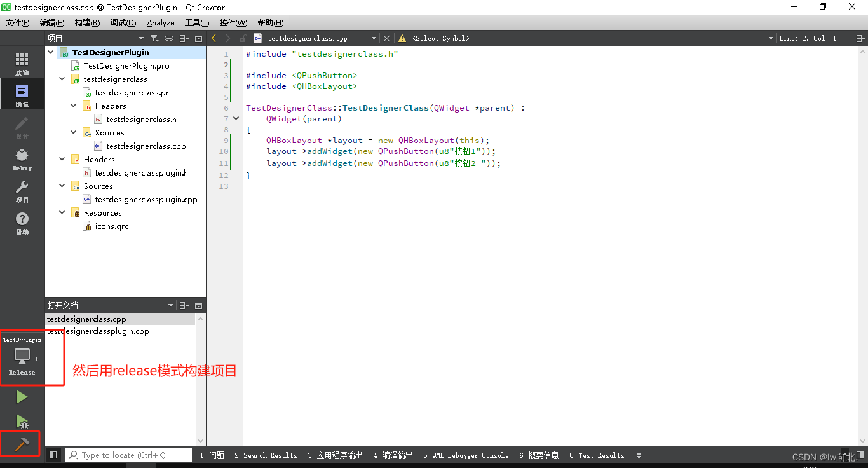Go forward in editor history
Image resolution: width=868 pixels, height=468 pixels.
227,38
